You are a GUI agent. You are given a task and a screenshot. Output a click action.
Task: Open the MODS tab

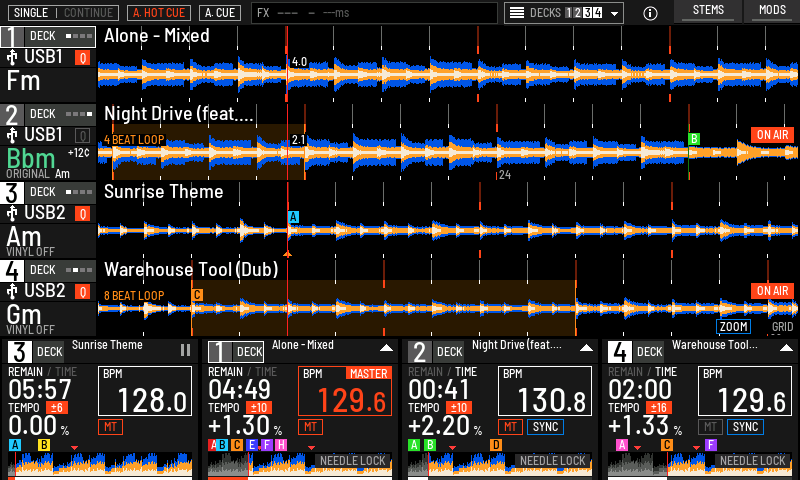pyautogui.click(x=772, y=11)
